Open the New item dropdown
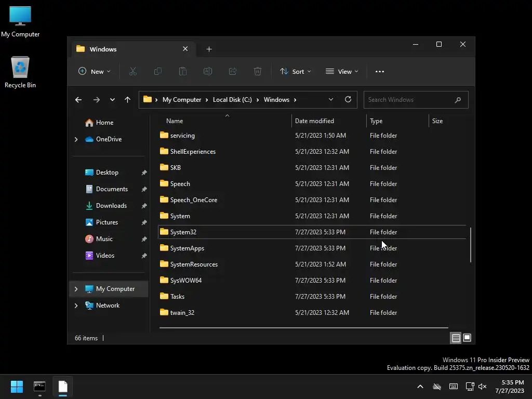The width and height of the screenshot is (532, 399). (95, 72)
